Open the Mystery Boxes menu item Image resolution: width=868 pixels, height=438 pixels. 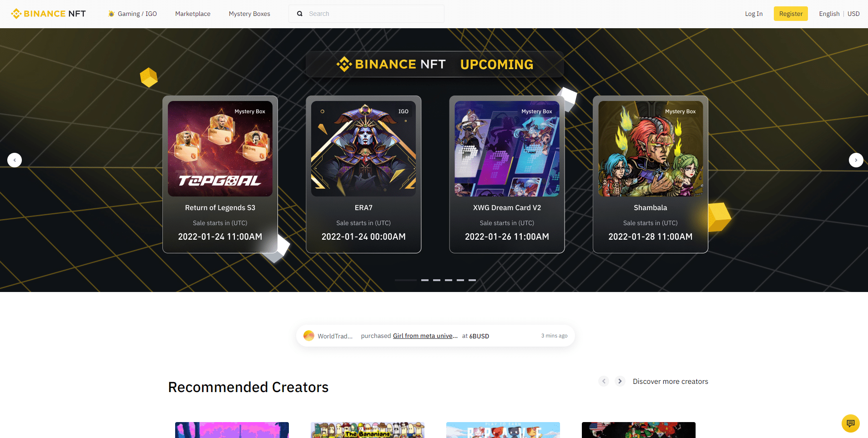(x=249, y=14)
